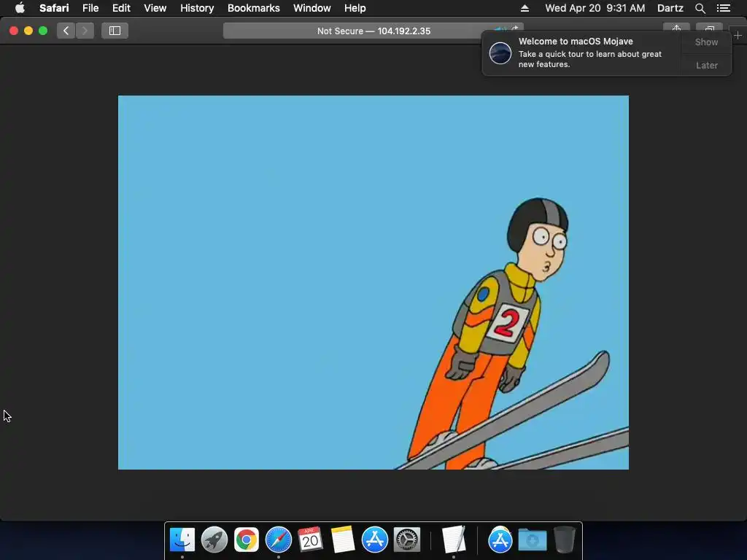Click the reload icon in the address bar
Screen dimensions: 747x560
click(514, 28)
